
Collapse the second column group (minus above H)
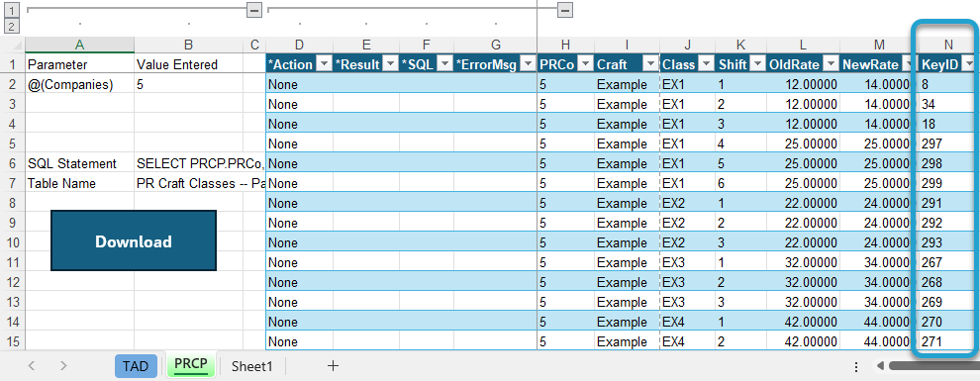tap(565, 10)
